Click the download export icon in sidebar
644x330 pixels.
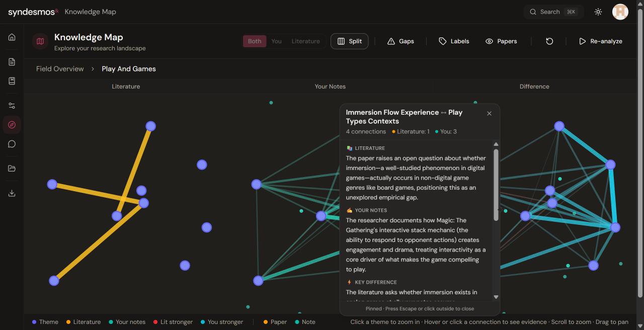(12, 193)
